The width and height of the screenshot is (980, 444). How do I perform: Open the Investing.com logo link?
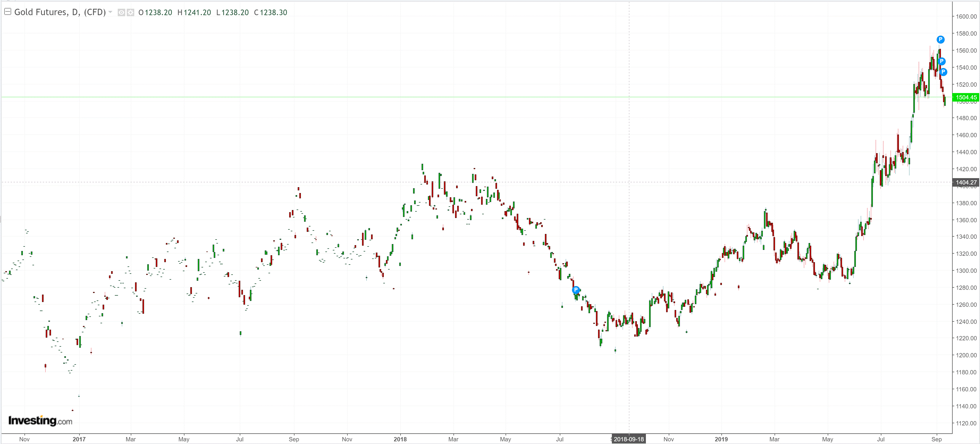pyautogui.click(x=40, y=420)
